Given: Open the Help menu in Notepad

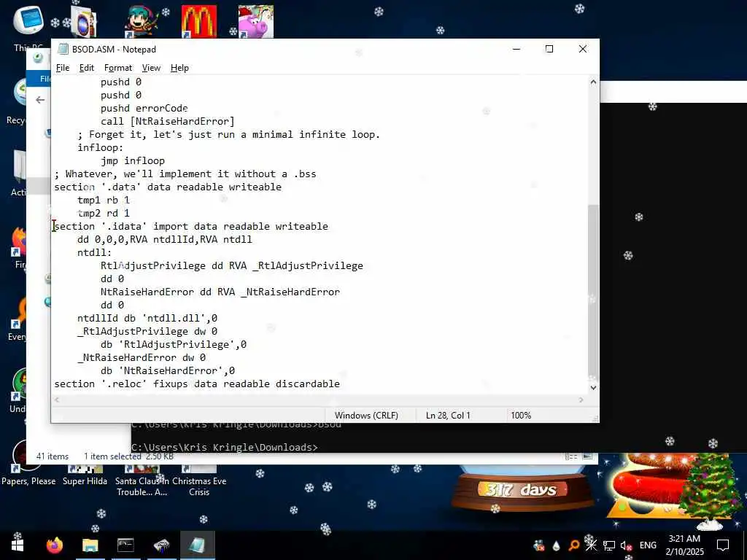Looking at the screenshot, I should (179, 68).
